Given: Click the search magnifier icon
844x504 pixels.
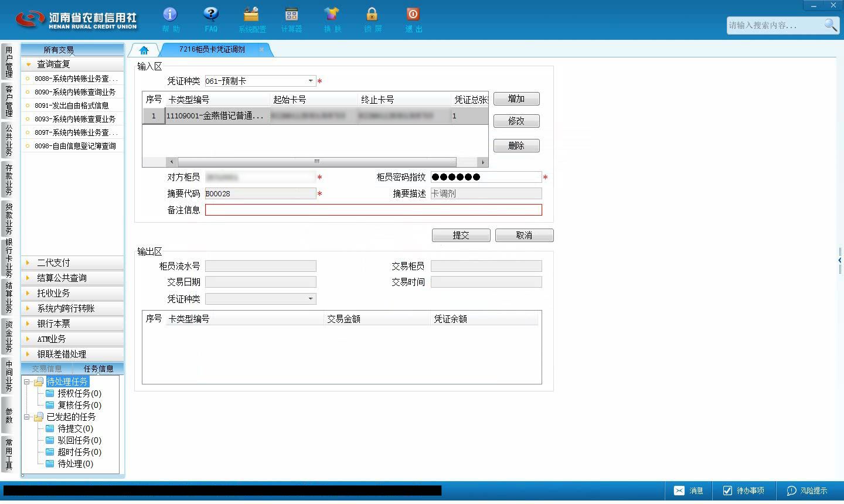Looking at the screenshot, I should pos(831,25).
